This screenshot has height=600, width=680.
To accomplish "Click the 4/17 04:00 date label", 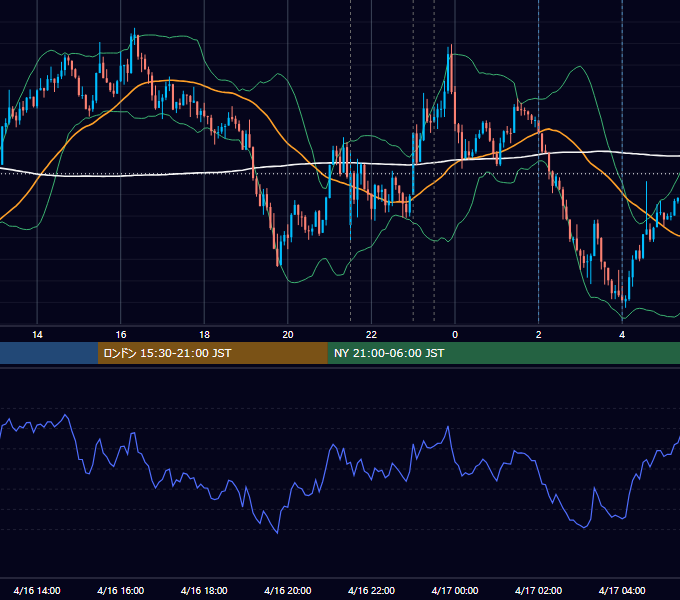I will click(622, 590).
